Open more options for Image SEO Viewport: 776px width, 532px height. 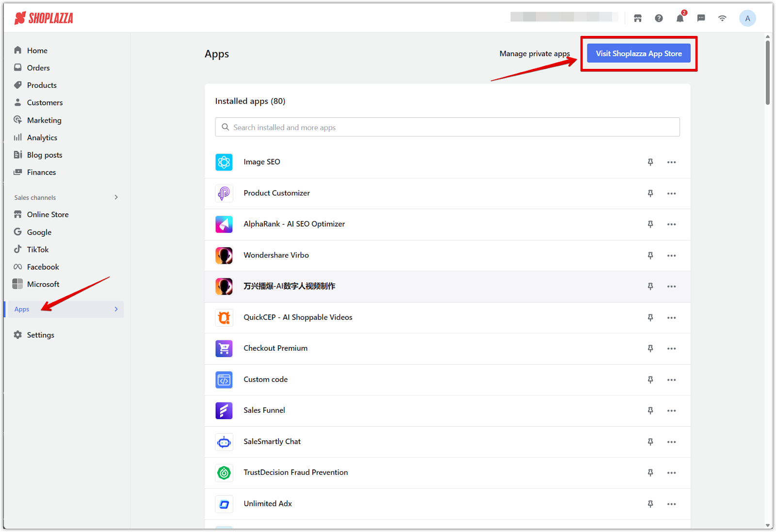point(671,162)
